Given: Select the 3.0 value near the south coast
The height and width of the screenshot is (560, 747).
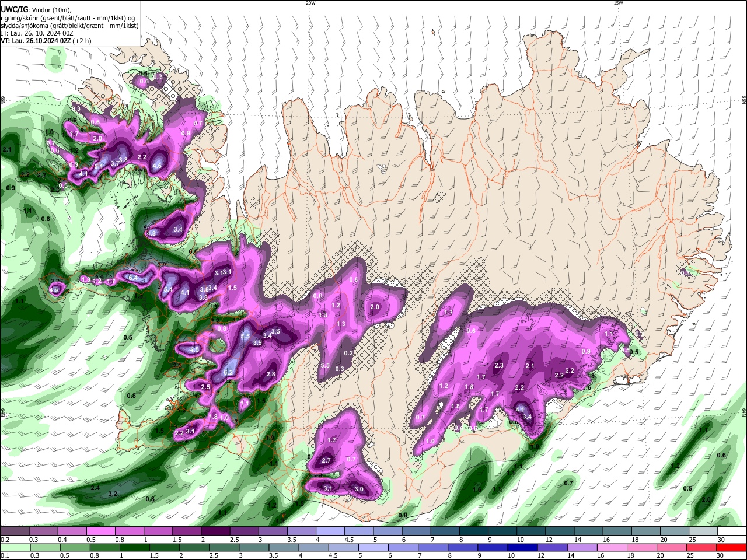Looking at the screenshot, I should click(x=359, y=489).
